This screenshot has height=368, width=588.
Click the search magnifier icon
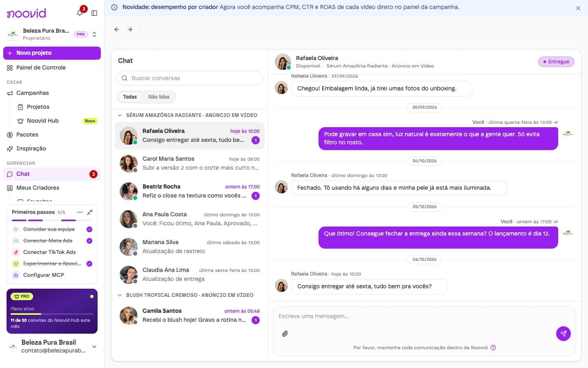click(x=125, y=78)
